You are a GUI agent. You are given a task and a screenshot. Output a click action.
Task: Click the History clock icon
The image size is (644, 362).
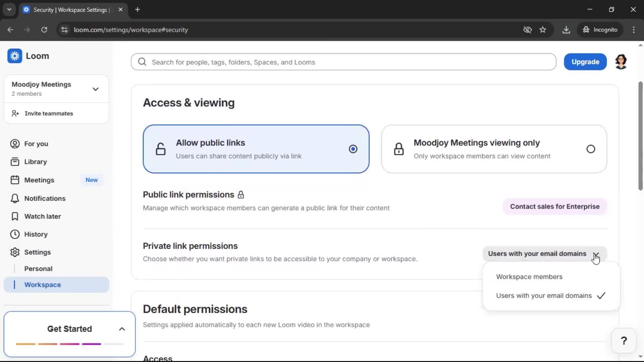pyautogui.click(x=14, y=234)
